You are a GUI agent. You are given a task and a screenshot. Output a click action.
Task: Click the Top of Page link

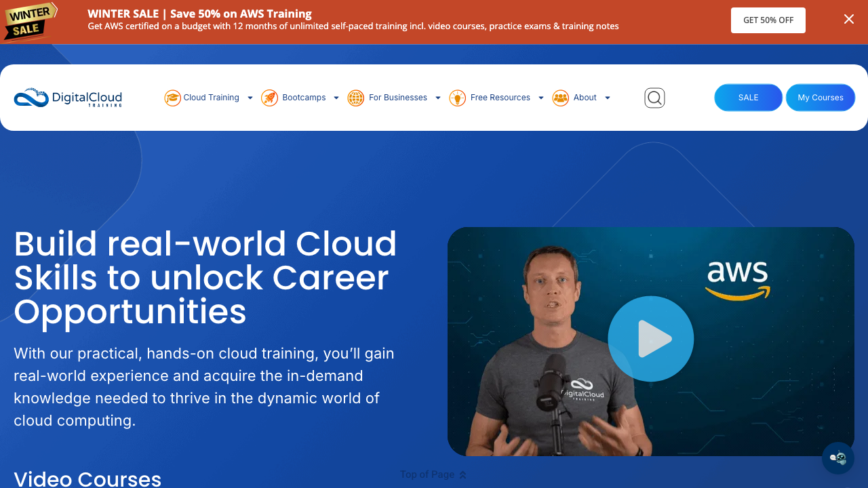point(433,474)
